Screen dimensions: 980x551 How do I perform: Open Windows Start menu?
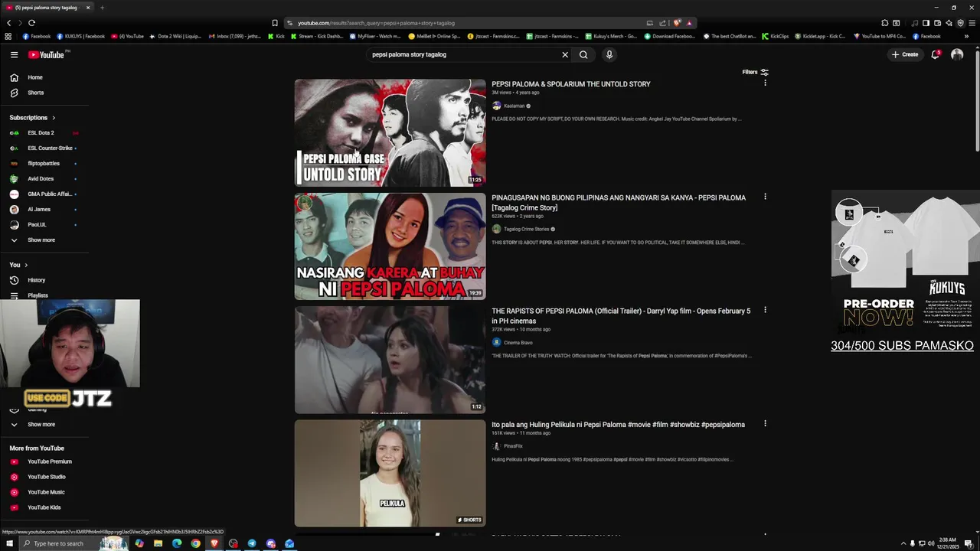(10, 543)
